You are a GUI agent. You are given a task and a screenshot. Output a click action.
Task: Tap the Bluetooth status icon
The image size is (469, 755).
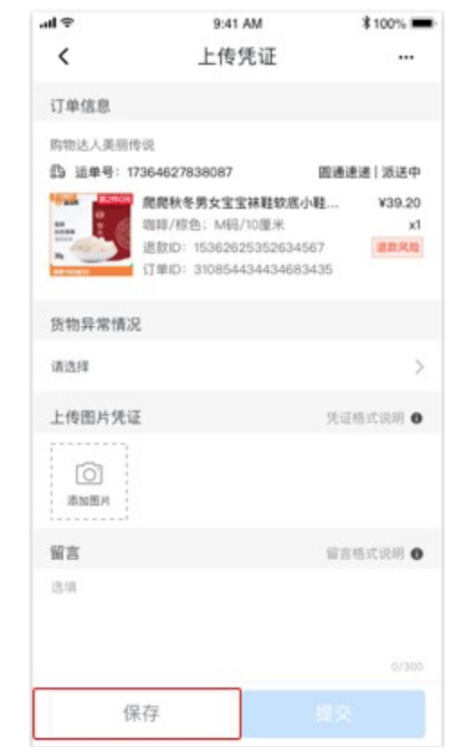coord(366,23)
